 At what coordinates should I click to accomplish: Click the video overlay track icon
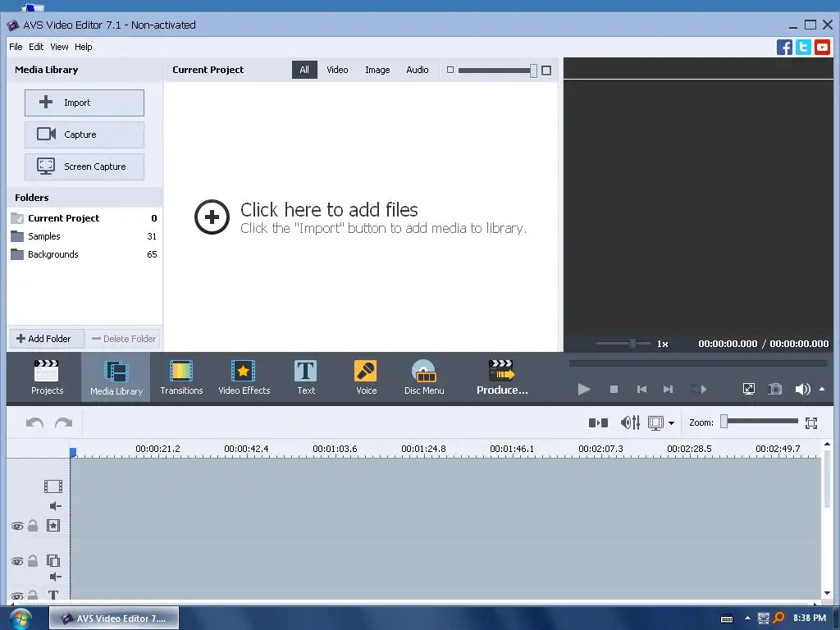pyautogui.click(x=53, y=561)
